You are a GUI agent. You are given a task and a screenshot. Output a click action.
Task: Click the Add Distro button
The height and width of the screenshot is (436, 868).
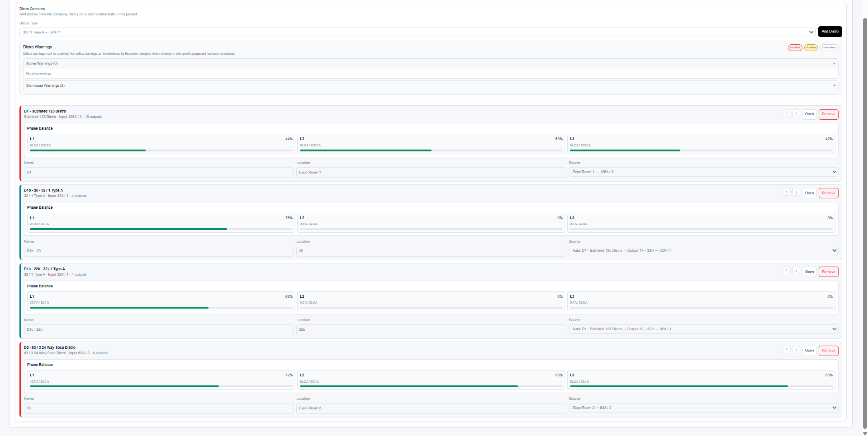(830, 32)
